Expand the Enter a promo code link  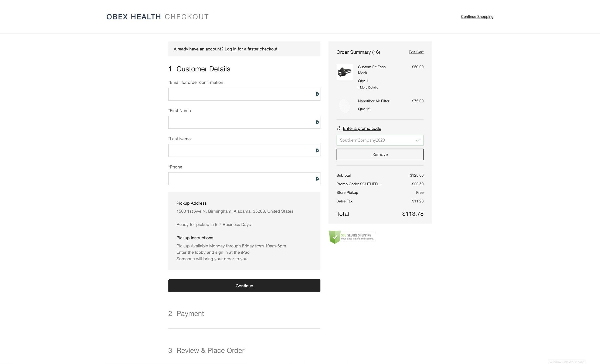(362, 129)
